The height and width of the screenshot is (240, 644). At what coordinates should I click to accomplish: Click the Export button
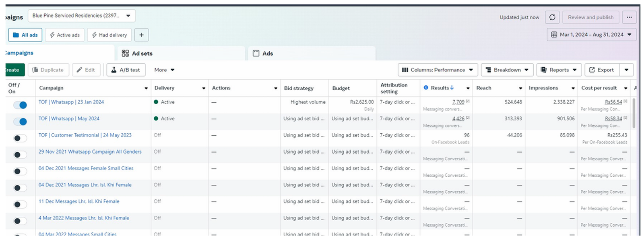coord(602,70)
